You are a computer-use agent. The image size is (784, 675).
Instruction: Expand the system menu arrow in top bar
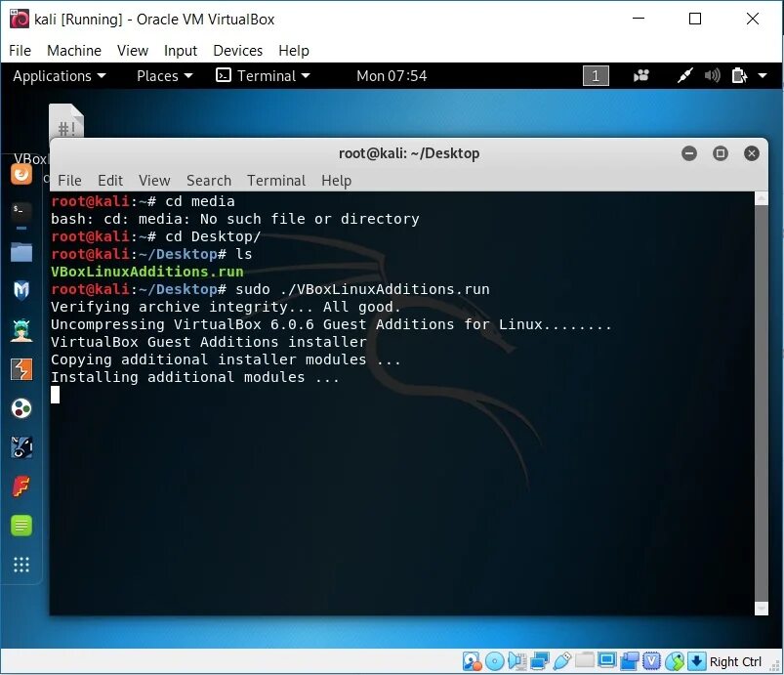[763, 76]
